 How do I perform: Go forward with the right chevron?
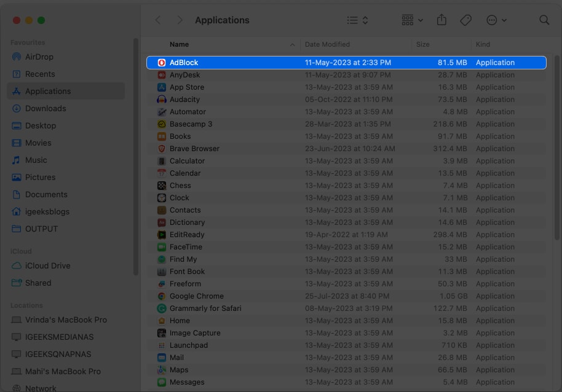pyautogui.click(x=180, y=20)
